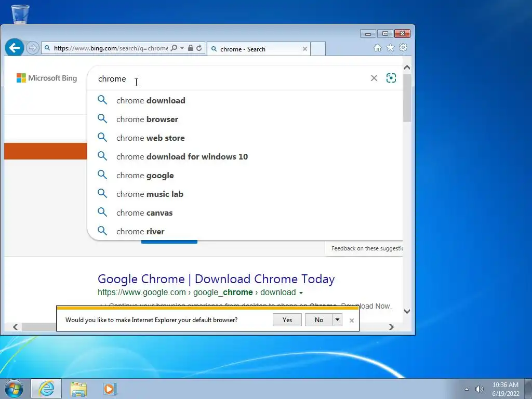Click the vertical scrollbar up arrow

[x=407, y=67]
